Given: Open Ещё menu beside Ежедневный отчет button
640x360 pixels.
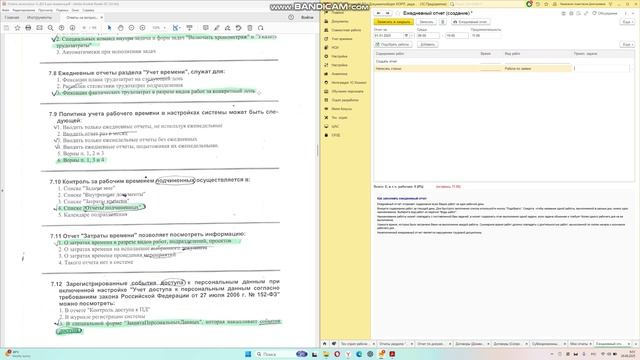Looking at the screenshot, I should pyautogui.click(x=627, y=22).
